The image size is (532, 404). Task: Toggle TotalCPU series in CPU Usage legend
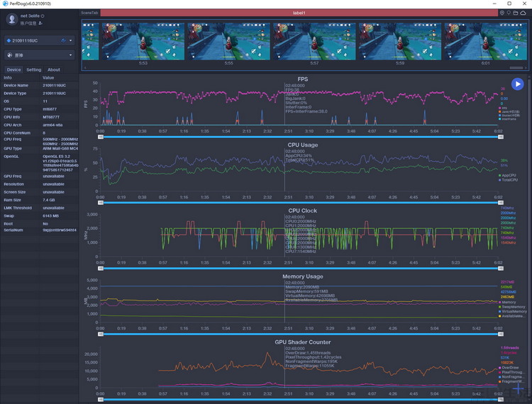coord(509,180)
